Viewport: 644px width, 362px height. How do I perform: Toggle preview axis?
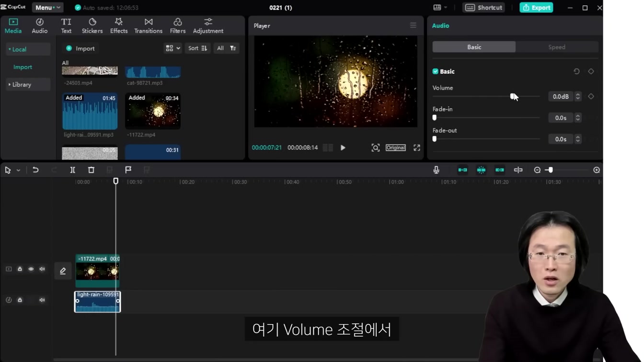click(x=518, y=170)
